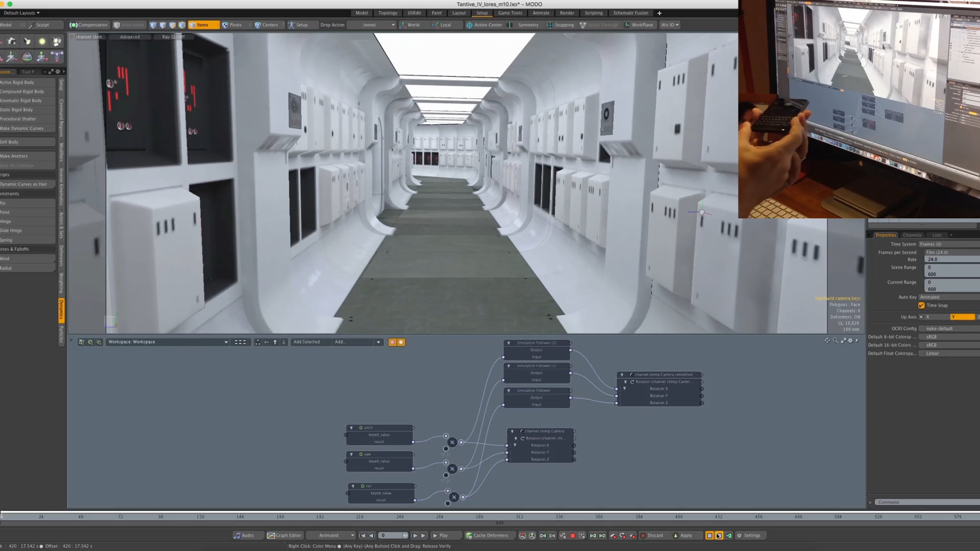Toggle first orange schematic highlight button
The width and height of the screenshot is (980, 551).
[392, 342]
